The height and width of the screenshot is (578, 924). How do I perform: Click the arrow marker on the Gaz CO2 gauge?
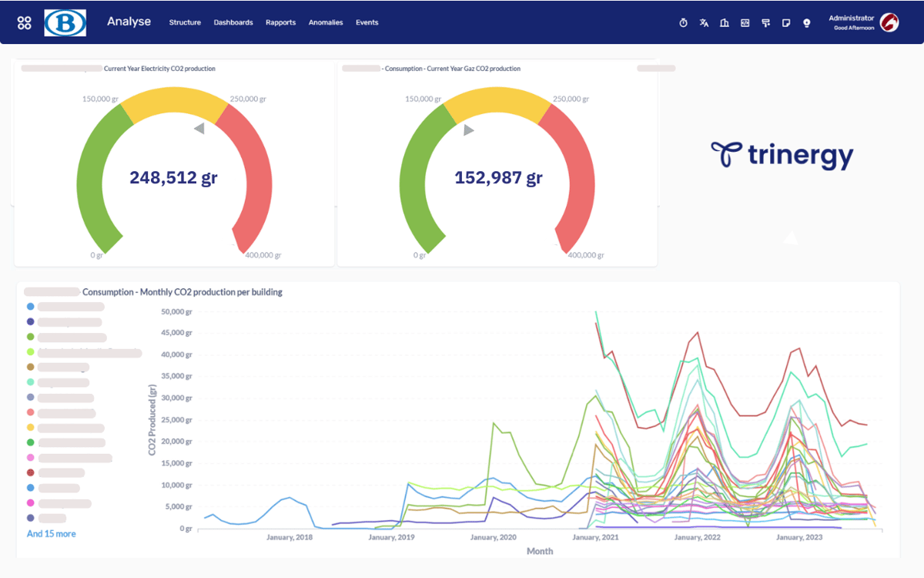click(x=467, y=129)
